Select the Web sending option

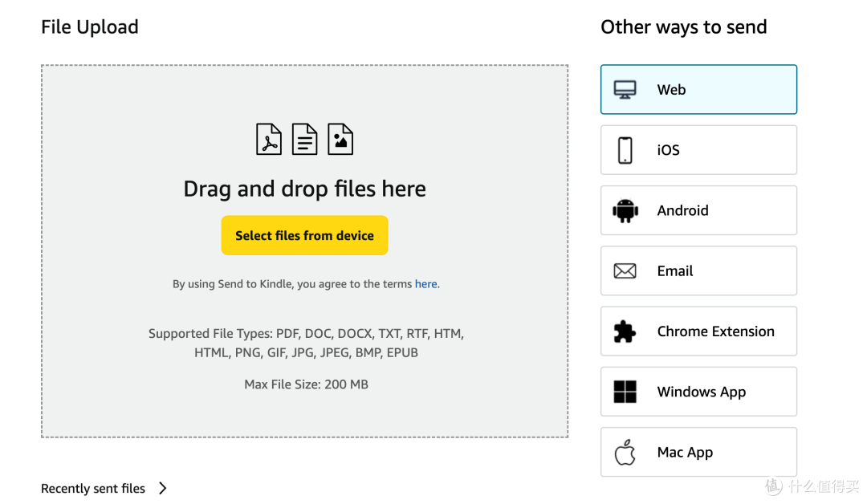(699, 90)
